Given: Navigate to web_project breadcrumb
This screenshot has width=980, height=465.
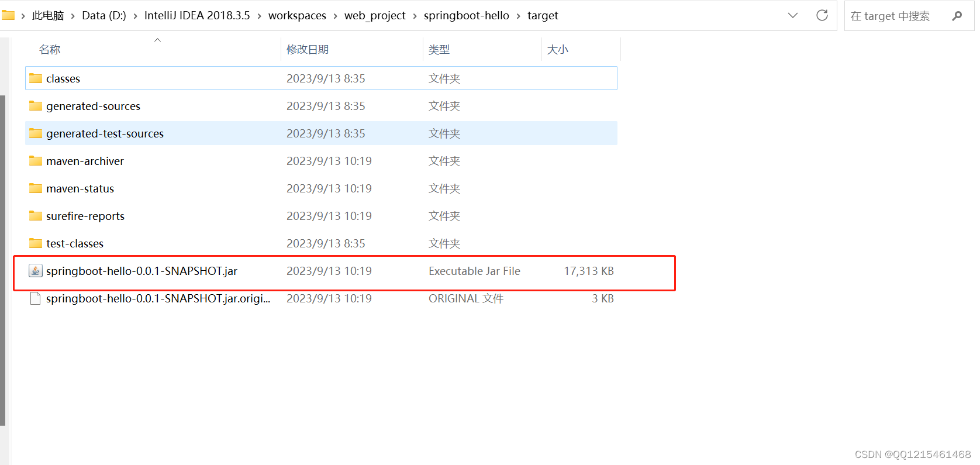Looking at the screenshot, I should 375,16.
